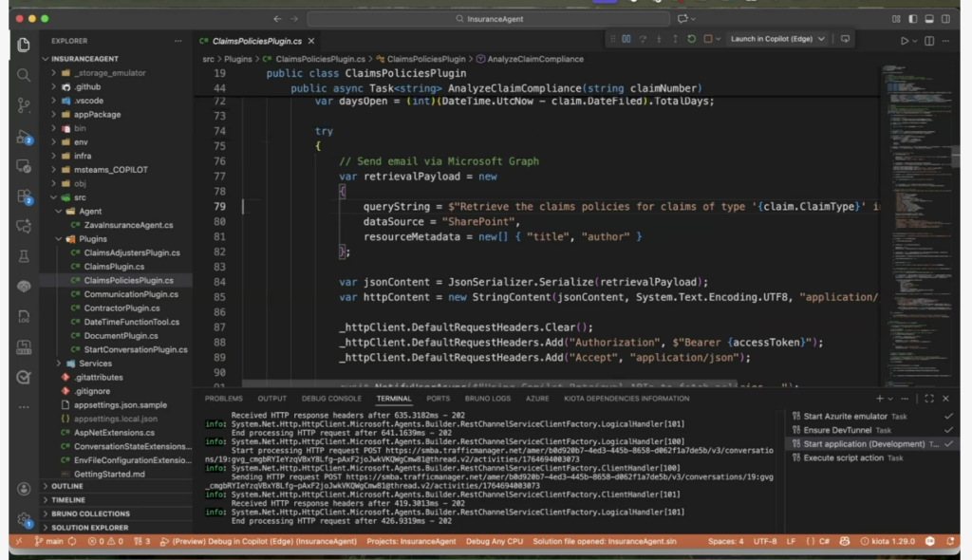Stop the debugger with the square button

coord(707,39)
